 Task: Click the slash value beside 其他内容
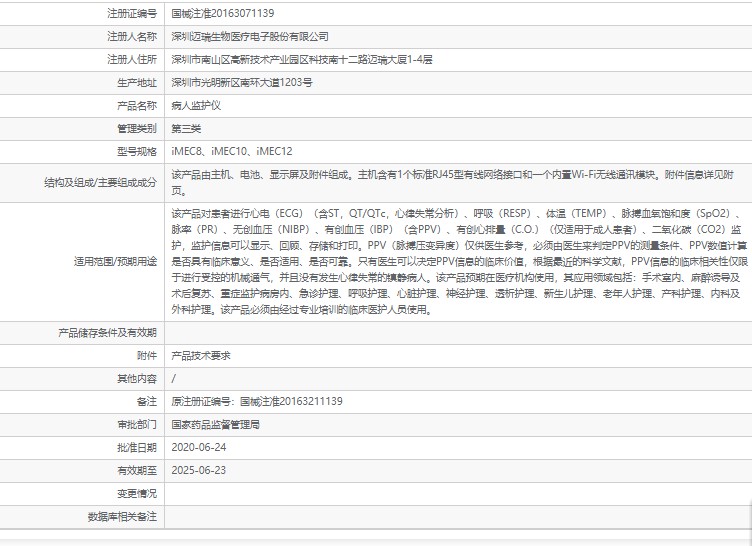[174, 379]
